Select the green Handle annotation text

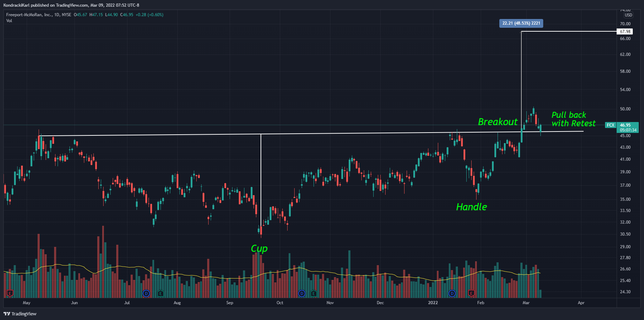tap(472, 207)
